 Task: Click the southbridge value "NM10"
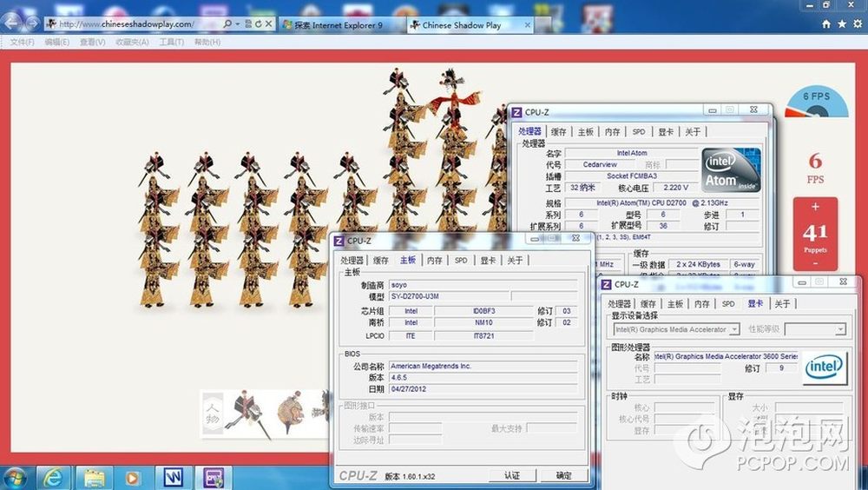(483, 322)
